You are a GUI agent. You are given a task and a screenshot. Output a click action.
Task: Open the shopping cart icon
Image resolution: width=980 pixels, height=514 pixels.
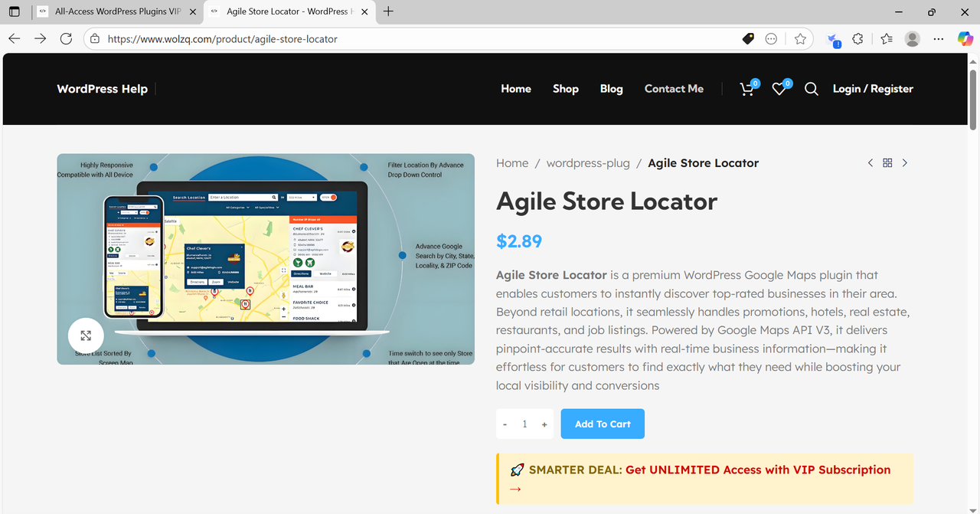(746, 89)
